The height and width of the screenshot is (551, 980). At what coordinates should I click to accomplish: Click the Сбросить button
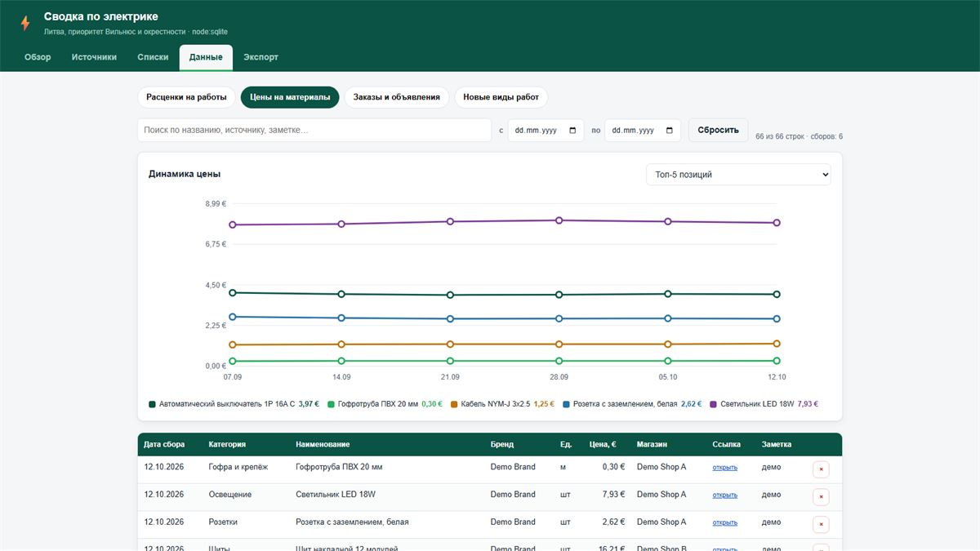click(x=719, y=130)
